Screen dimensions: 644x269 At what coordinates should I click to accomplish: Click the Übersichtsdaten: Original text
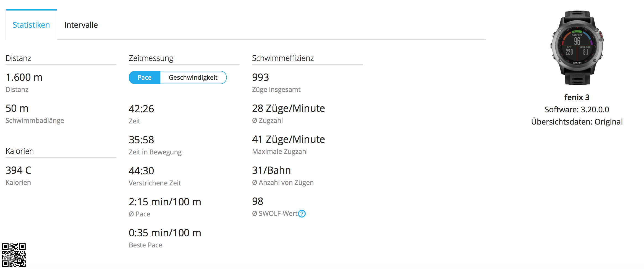[577, 122]
